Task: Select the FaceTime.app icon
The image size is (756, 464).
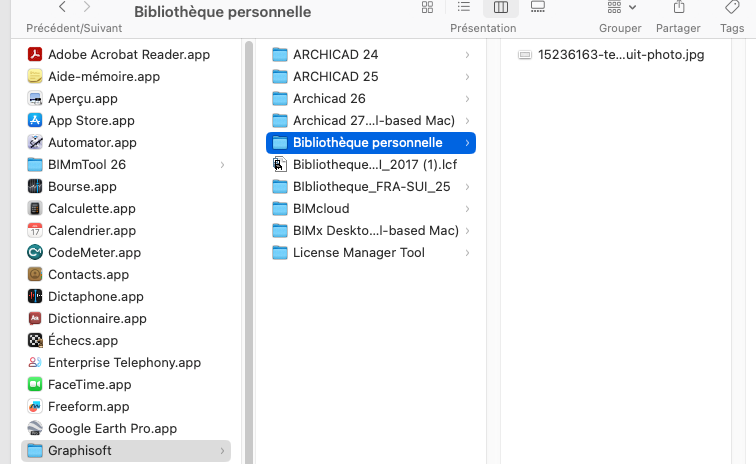Action: coord(35,384)
